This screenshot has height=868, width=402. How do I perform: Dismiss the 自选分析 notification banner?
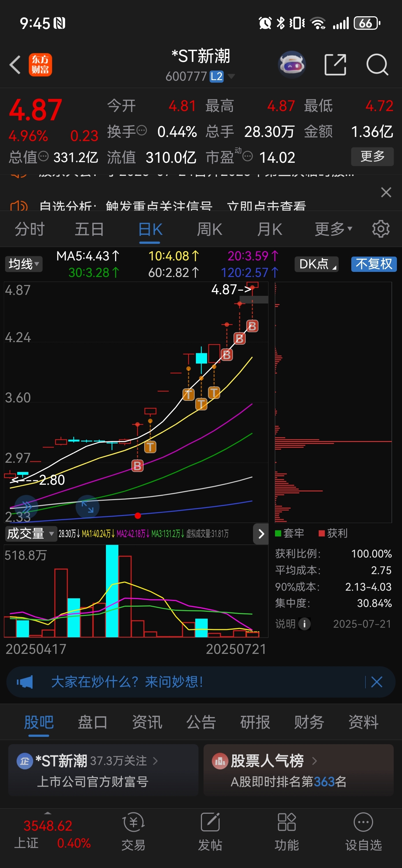click(386, 192)
